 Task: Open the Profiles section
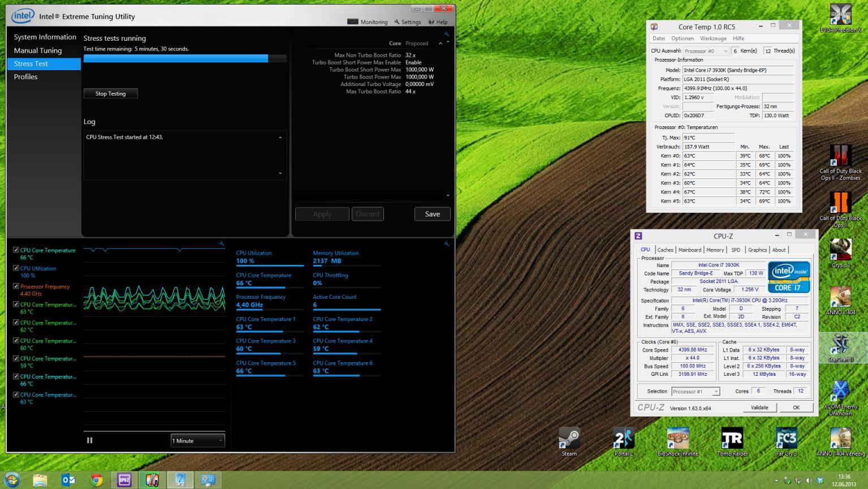click(26, 76)
